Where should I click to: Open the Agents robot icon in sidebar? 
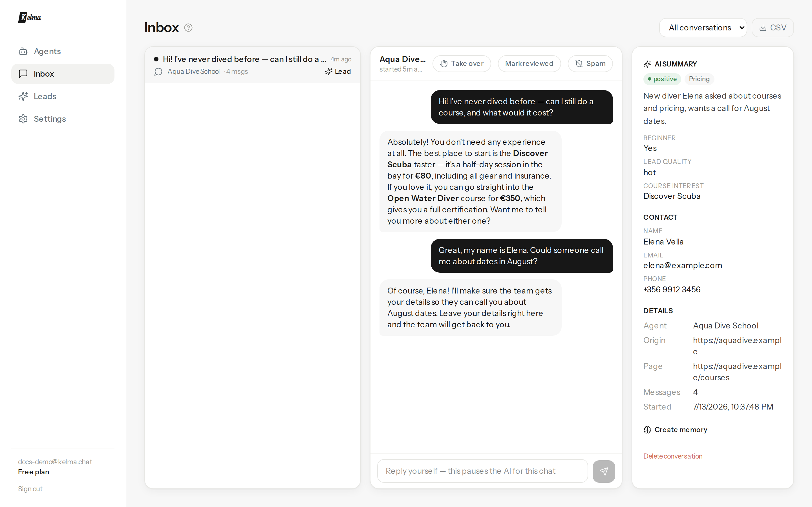[23, 51]
